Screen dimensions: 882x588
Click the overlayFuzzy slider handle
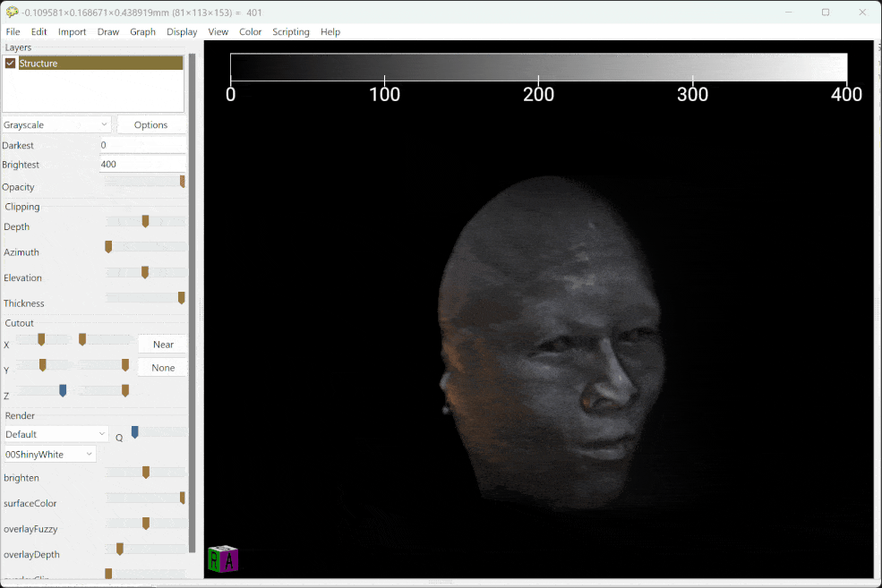pyautogui.click(x=146, y=524)
